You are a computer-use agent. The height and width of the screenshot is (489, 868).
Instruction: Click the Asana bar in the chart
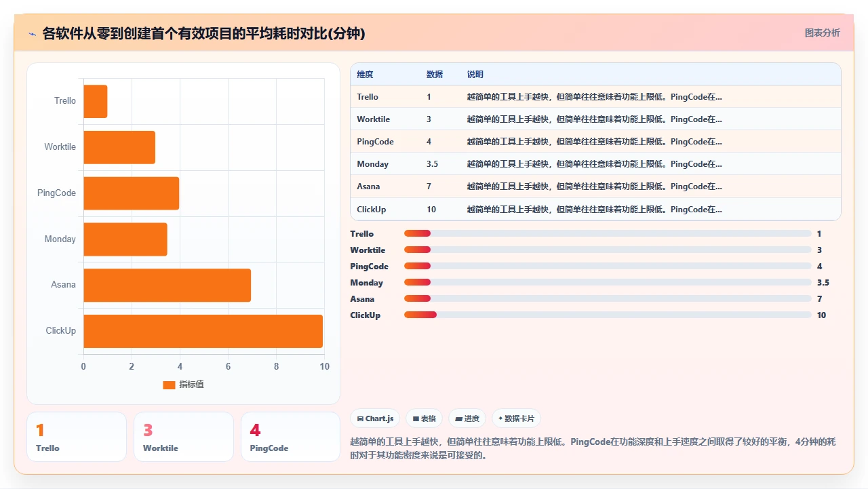167,285
